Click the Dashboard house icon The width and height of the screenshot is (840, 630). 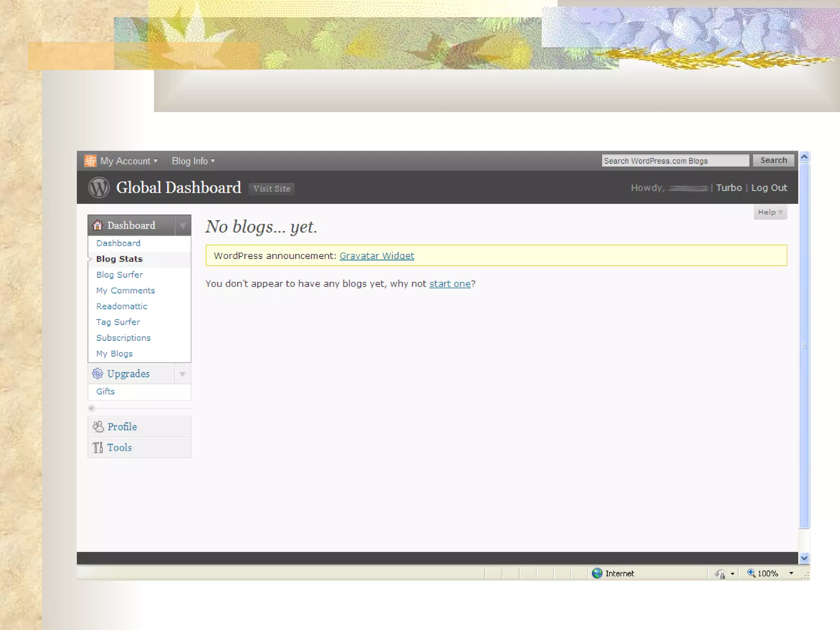coord(98,225)
